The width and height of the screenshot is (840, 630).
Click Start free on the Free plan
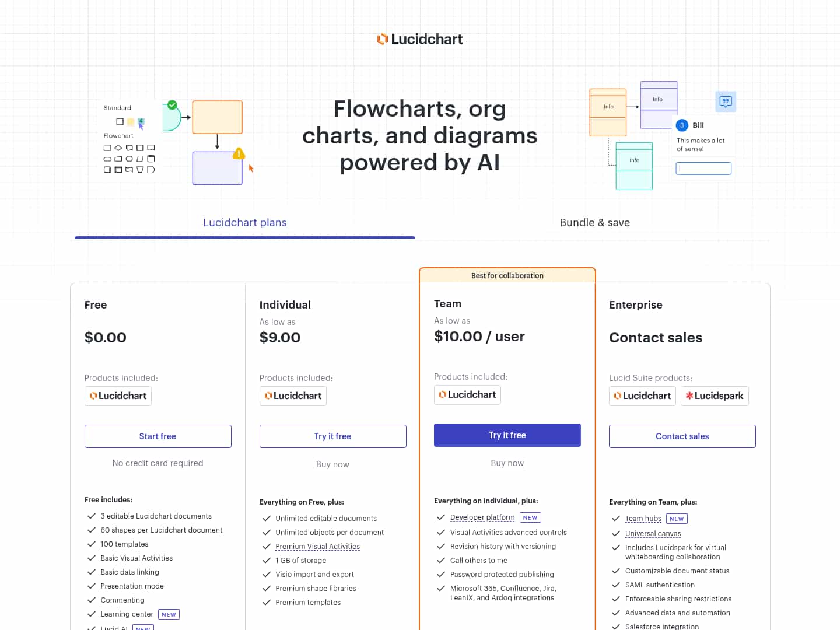click(157, 436)
